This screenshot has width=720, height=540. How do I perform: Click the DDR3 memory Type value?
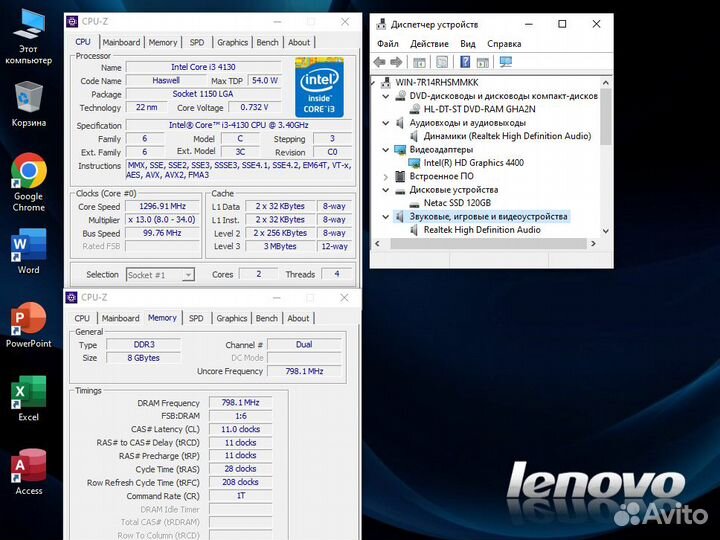pyautogui.click(x=144, y=344)
